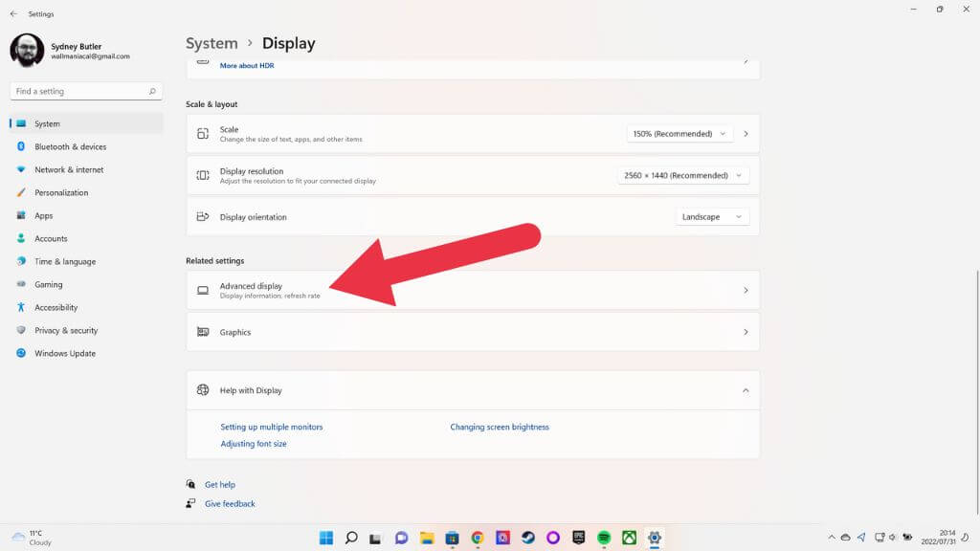This screenshot has width=980, height=551.
Task: Open the Scale dropdown showing 150%
Action: [679, 133]
